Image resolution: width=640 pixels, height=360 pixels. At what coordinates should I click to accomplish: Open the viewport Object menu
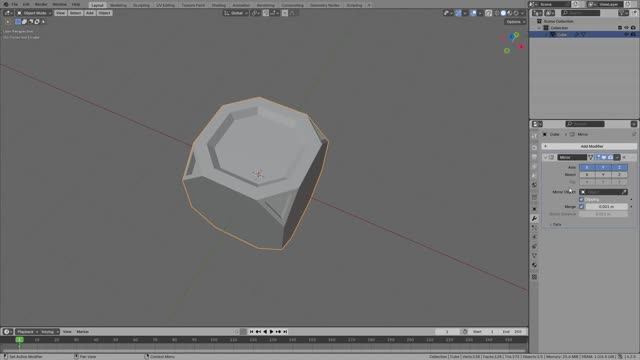(104, 13)
